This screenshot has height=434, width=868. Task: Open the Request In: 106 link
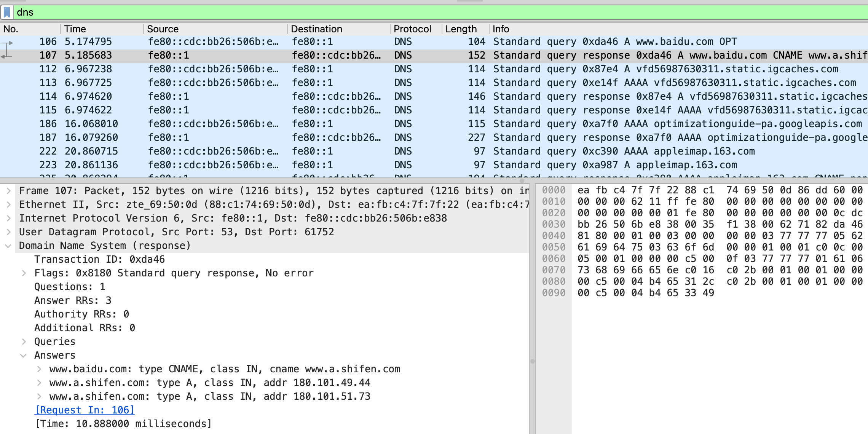[85, 410]
